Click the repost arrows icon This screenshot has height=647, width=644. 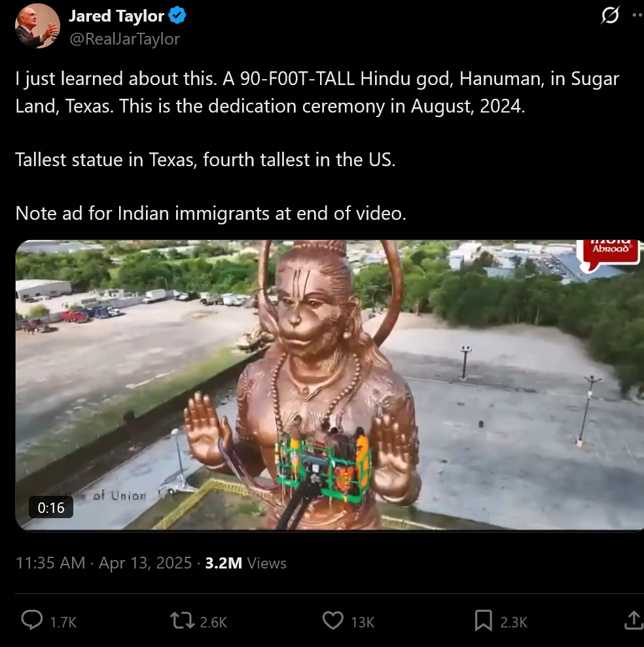[183, 621]
